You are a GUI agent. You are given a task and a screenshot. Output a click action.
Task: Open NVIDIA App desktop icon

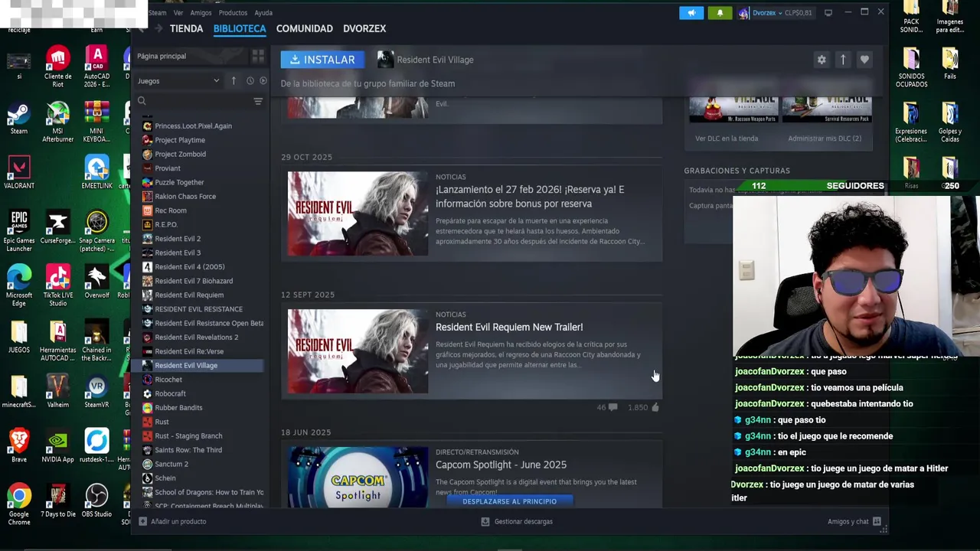[x=57, y=445]
